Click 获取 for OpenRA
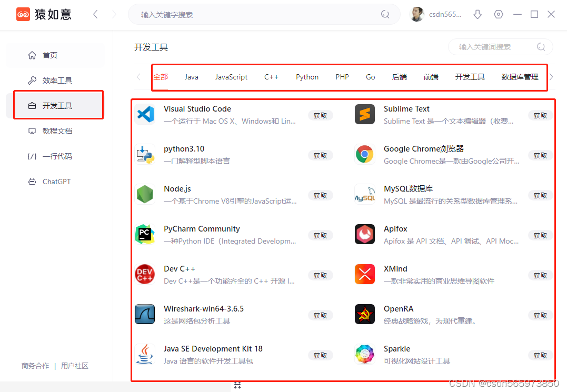 tap(540, 316)
